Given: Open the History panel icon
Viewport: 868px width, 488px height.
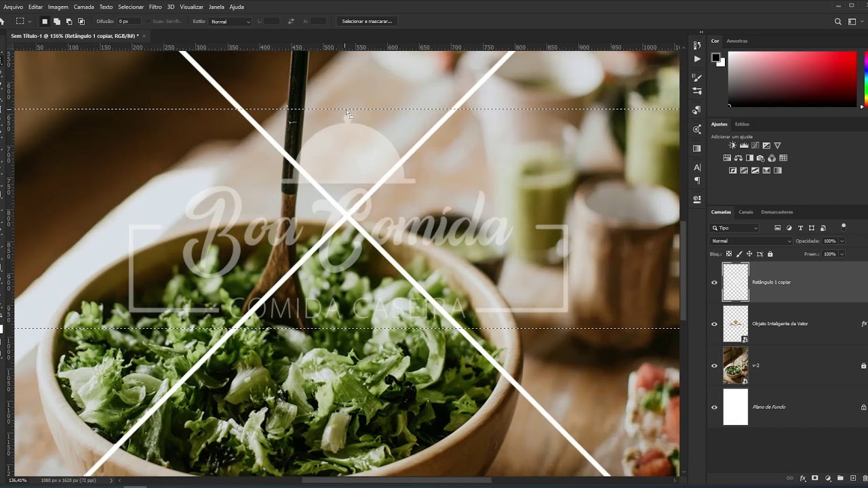Looking at the screenshot, I should coord(697,45).
